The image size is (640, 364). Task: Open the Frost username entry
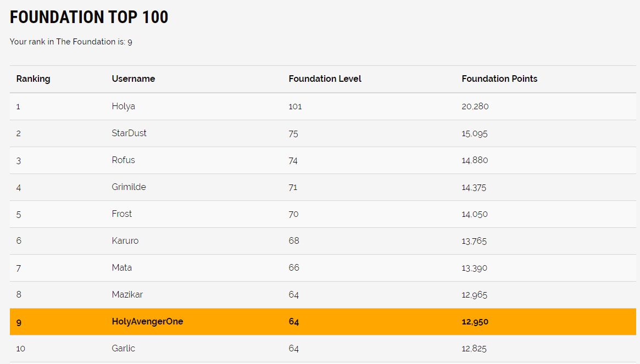pos(121,214)
